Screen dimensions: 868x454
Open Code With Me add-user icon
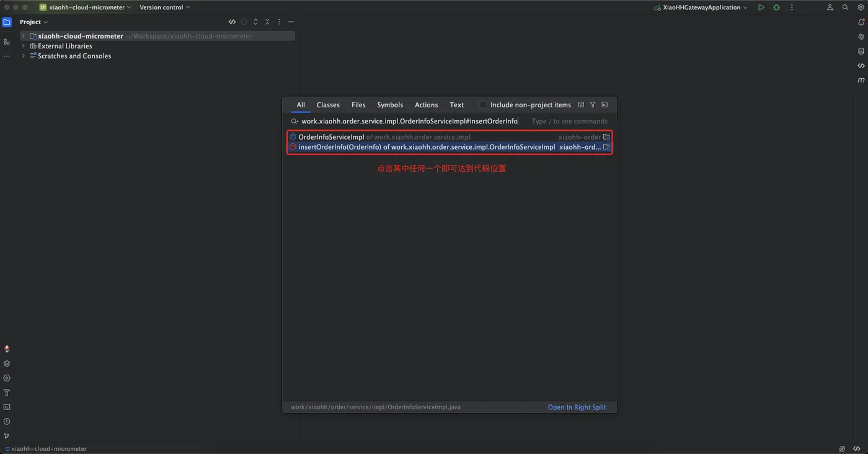[830, 7]
